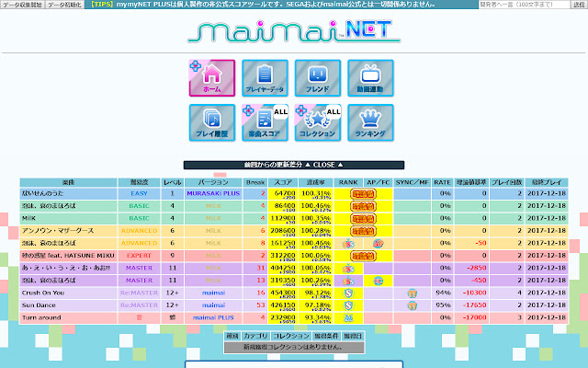The height and width of the screenshot is (368, 588).
Task: Open ランキング crown icon
Action: (370, 122)
